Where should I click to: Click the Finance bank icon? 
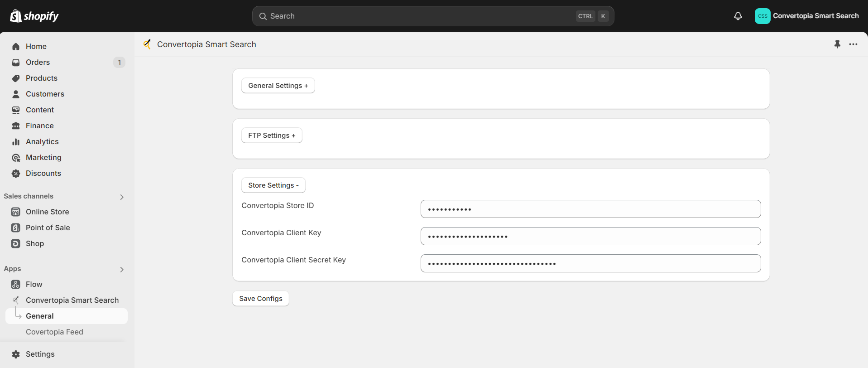coord(16,126)
